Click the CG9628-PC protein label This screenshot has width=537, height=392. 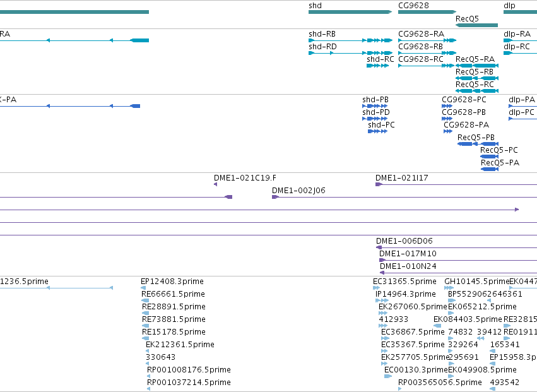pyautogui.click(x=464, y=100)
